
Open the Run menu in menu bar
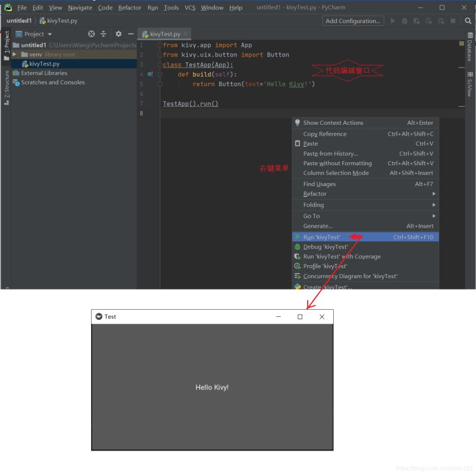click(153, 8)
